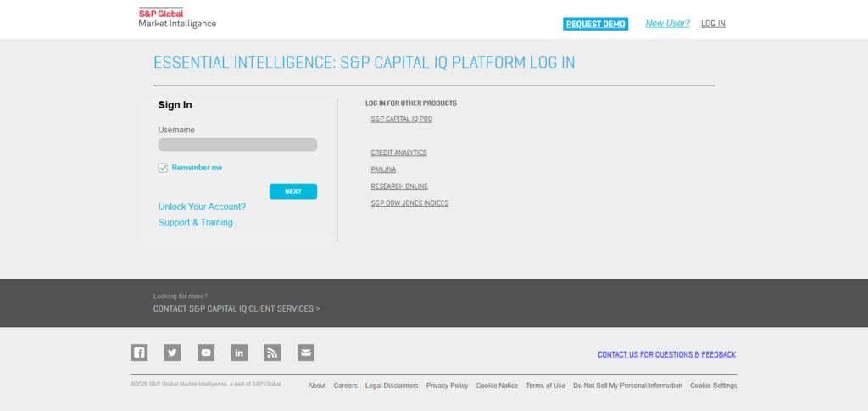The height and width of the screenshot is (411, 868).
Task: Go to S&P Capital IQ Pro login
Action: tap(401, 119)
